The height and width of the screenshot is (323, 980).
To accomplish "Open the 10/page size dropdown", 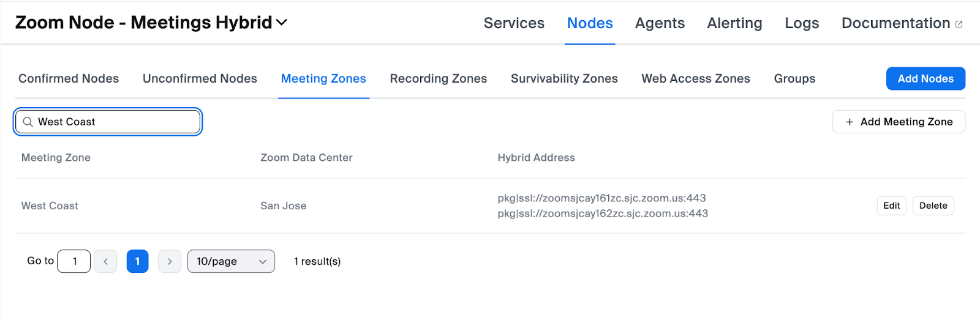I will 231,261.
